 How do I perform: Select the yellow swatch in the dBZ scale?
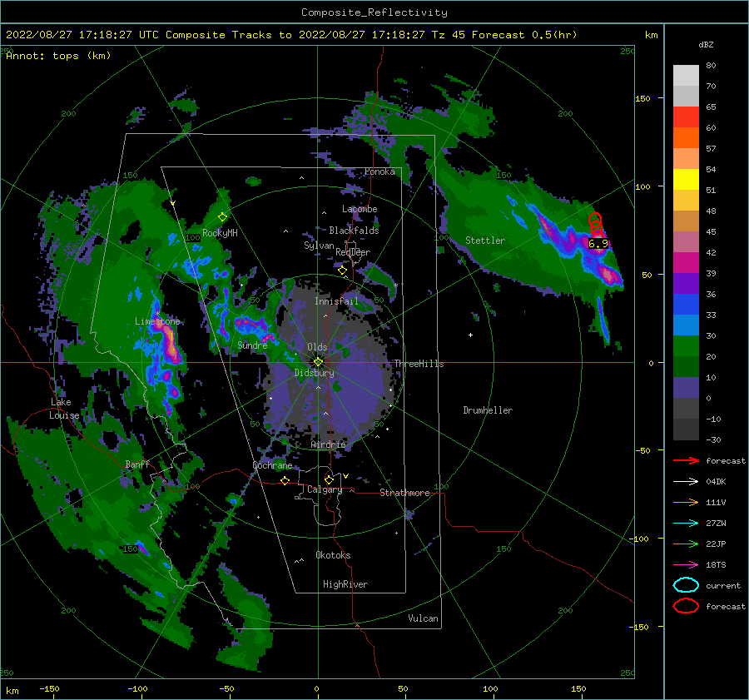click(x=686, y=179)
